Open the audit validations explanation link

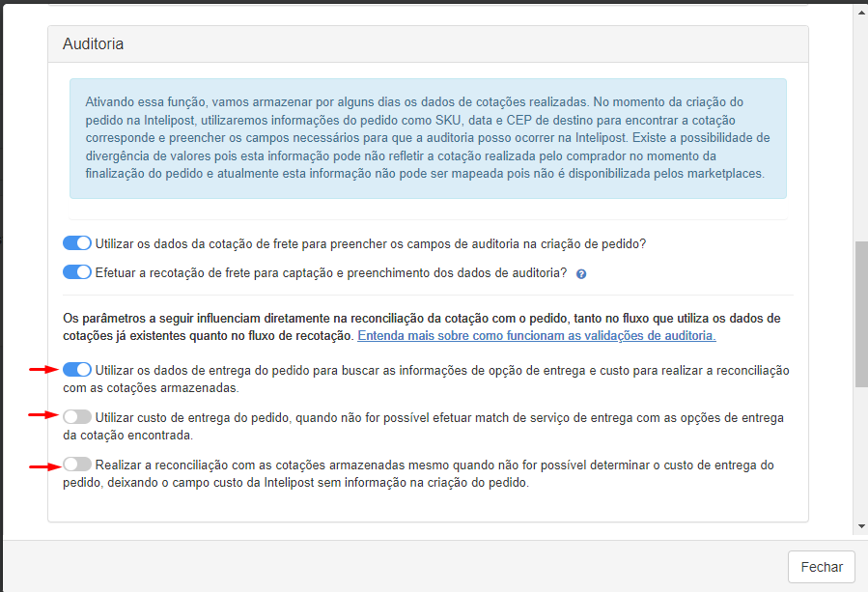[537, 336]
